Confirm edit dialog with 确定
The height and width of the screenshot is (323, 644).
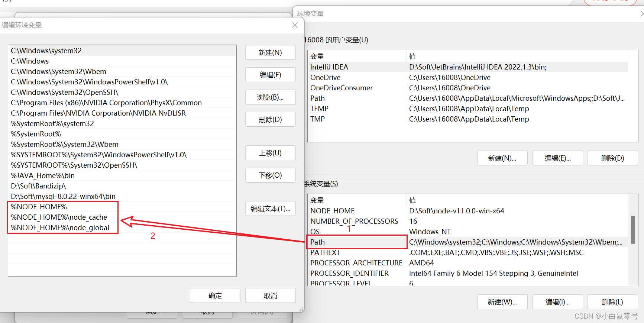tap(215, 295)
